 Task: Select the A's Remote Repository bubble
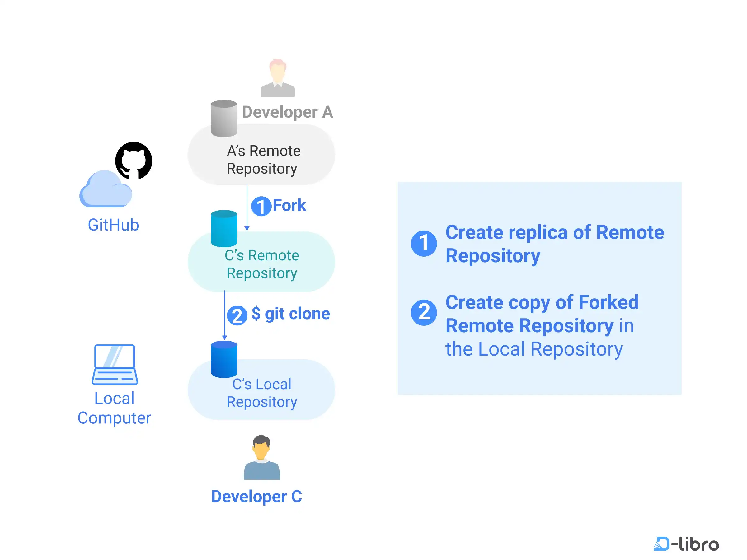point(263,160)
